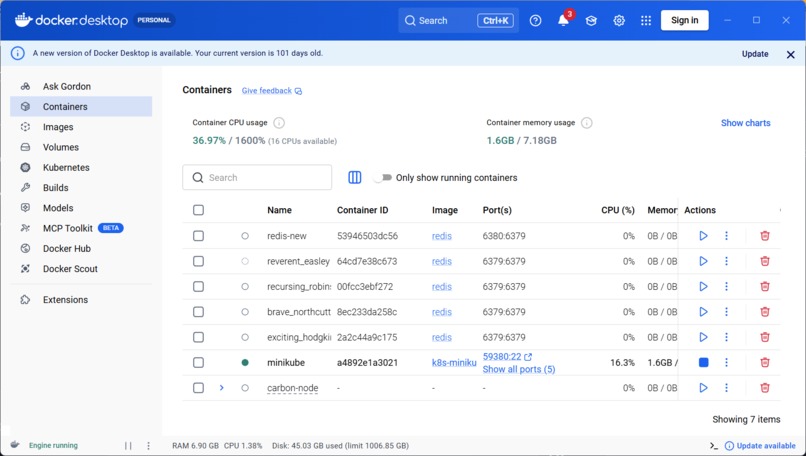Open the apps grid icon
The image size is (806, 456).
646,21
